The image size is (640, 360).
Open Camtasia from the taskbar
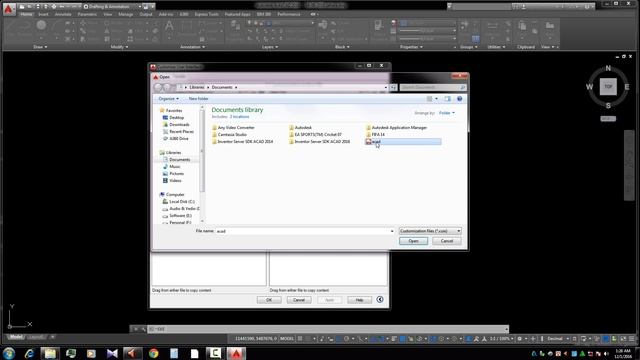(215, 353)
